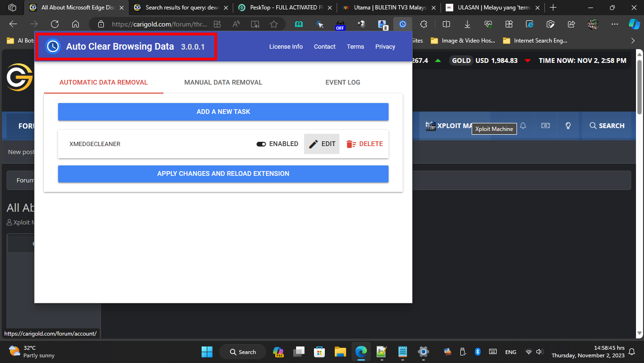Toggle Edge split screen view
Image resolution: width=644 pixels, height=363 pixels.
click(446, 24)
